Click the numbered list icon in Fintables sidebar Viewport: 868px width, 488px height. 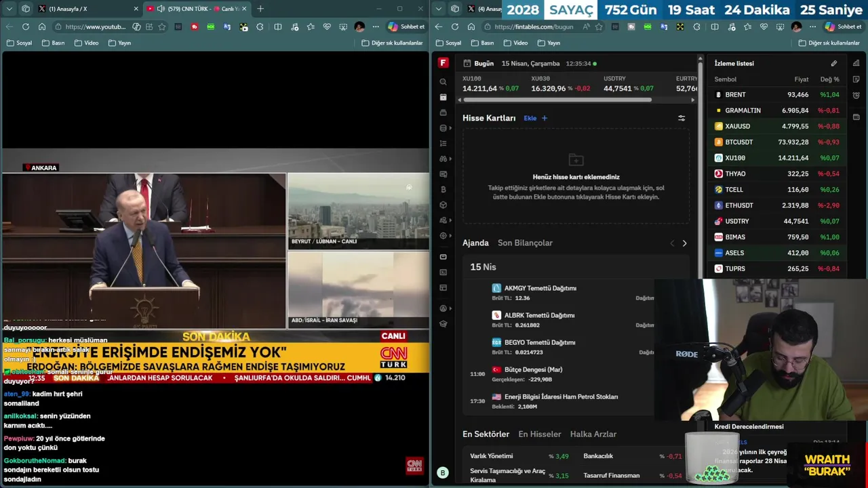tap(443, 144)
